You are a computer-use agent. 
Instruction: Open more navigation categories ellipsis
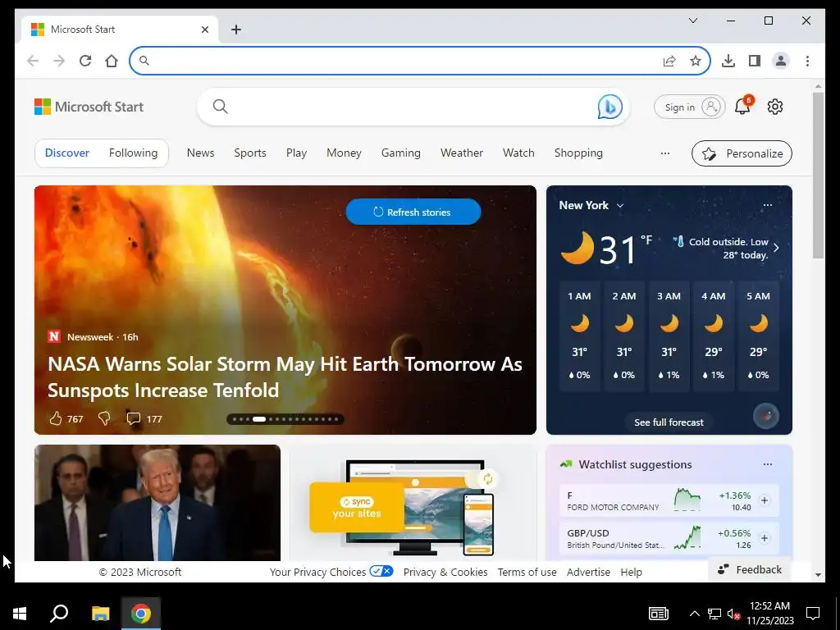pyautogui.click(x=665, y=153)
